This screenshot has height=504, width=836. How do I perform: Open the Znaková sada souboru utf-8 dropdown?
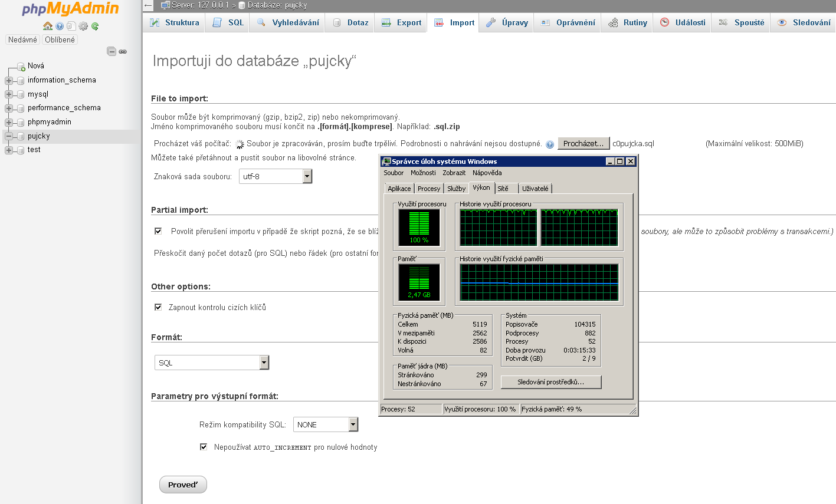(275, 176)
